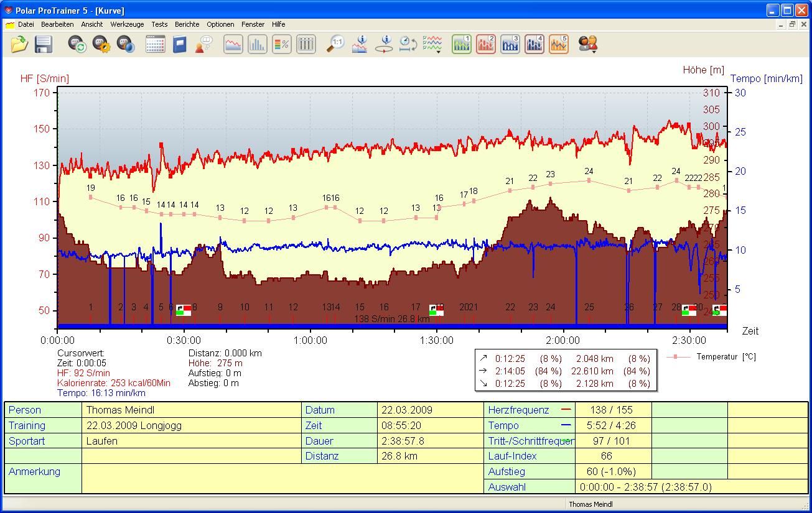Click the Thomas Meindl status bar entry

[590, 504]
